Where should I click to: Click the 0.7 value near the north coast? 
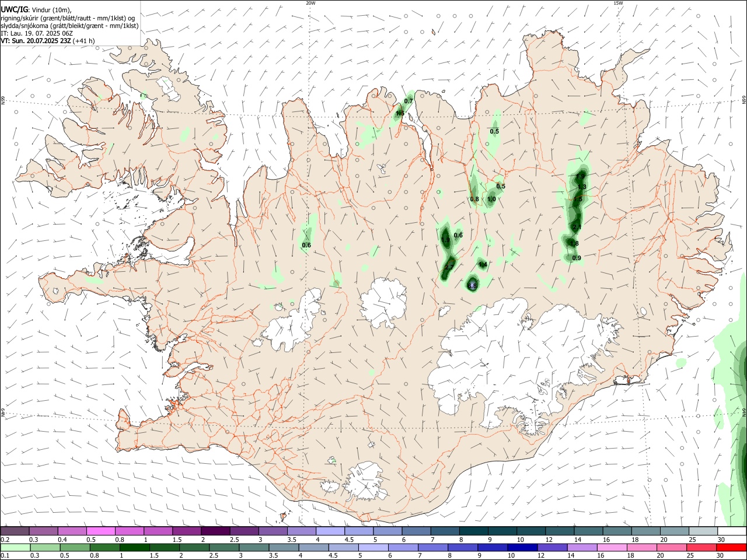409,101
